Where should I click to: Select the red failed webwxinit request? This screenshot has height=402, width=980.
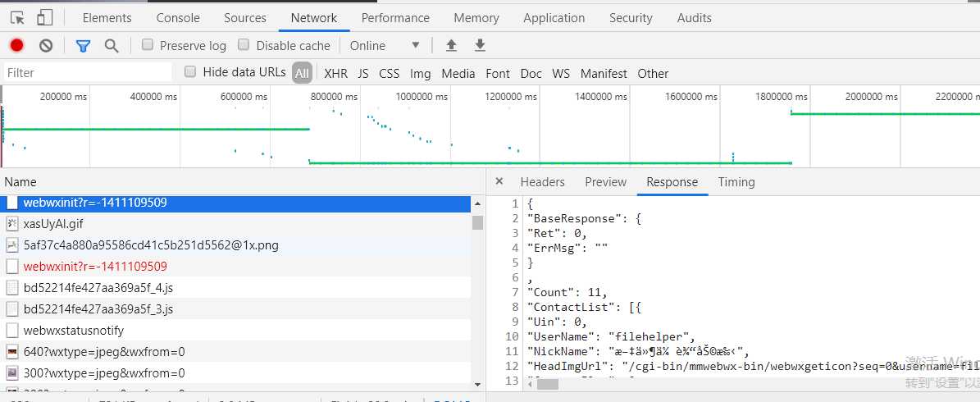235,267
